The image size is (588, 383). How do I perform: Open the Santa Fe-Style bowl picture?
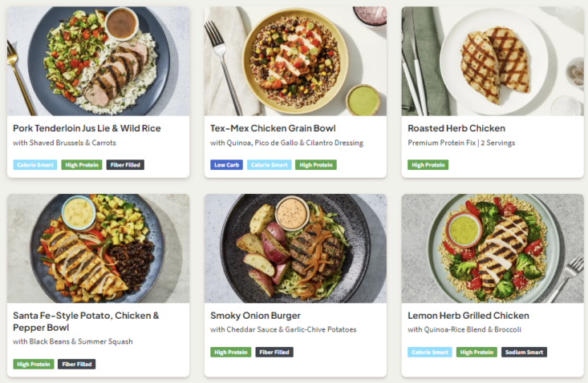99,248
